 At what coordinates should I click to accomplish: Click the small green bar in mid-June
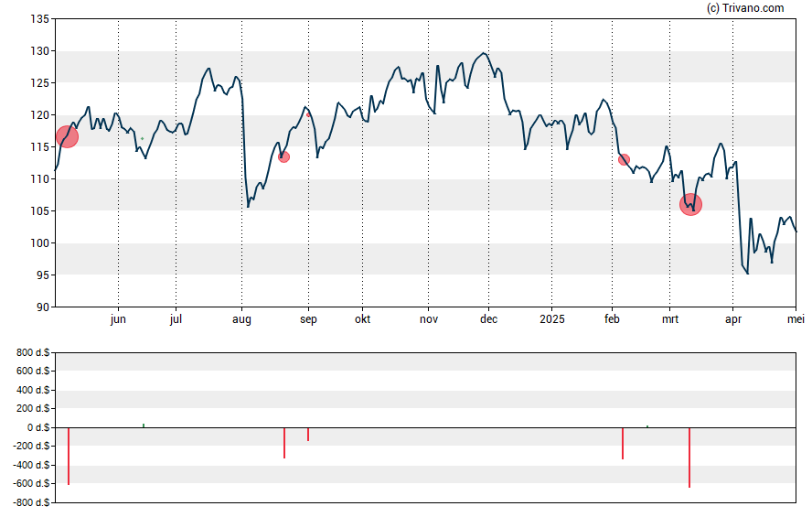tap(144, 425)
